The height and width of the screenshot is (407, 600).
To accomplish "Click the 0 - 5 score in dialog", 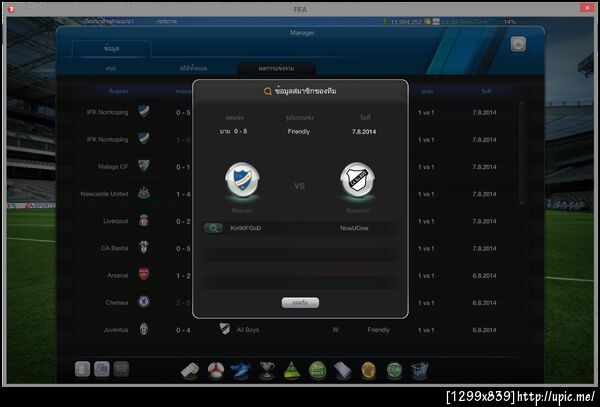I will 240,131.
